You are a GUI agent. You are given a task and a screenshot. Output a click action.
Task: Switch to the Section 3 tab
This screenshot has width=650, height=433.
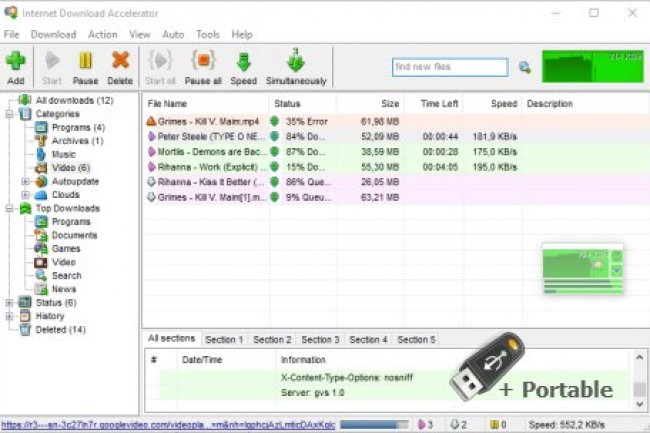(320, 340)
